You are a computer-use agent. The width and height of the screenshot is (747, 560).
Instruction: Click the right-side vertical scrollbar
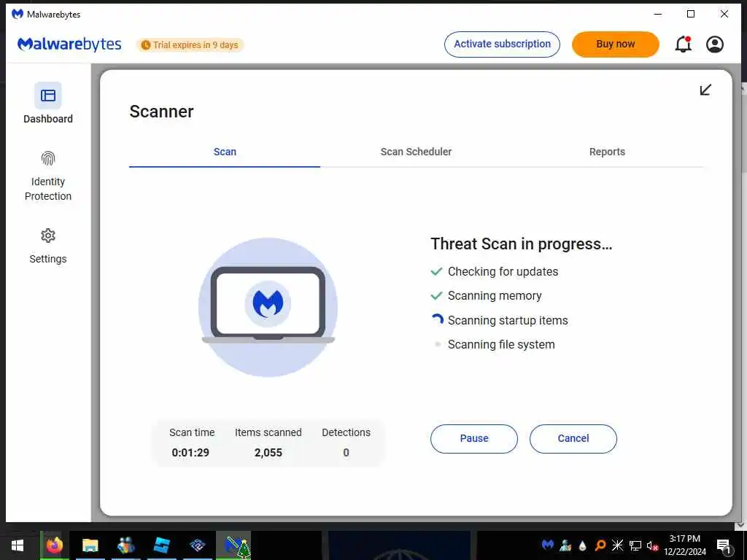[x=743, y=305]
